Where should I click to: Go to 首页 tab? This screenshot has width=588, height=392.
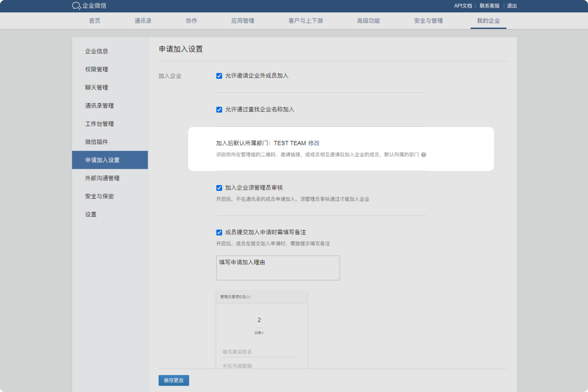[x=94, y=21]
